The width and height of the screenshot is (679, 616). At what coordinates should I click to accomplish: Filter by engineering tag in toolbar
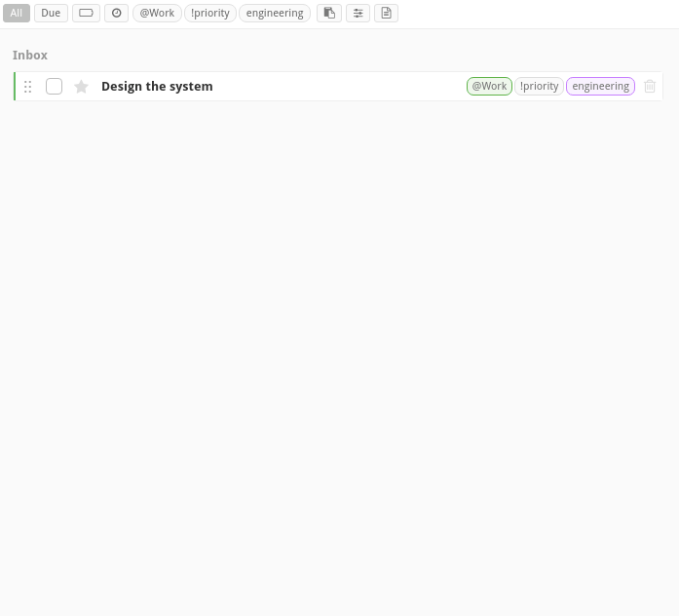[x=275, y=14]
